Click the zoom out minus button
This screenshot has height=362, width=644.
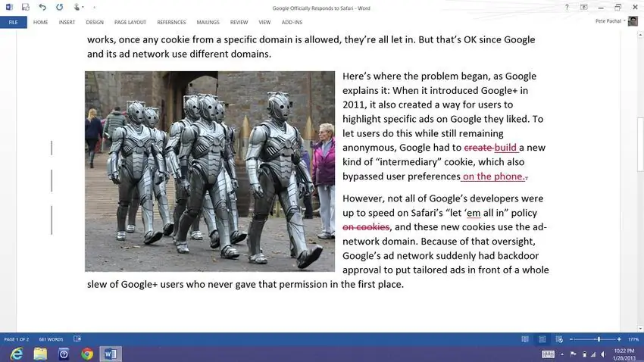click(x=571, y=339)
